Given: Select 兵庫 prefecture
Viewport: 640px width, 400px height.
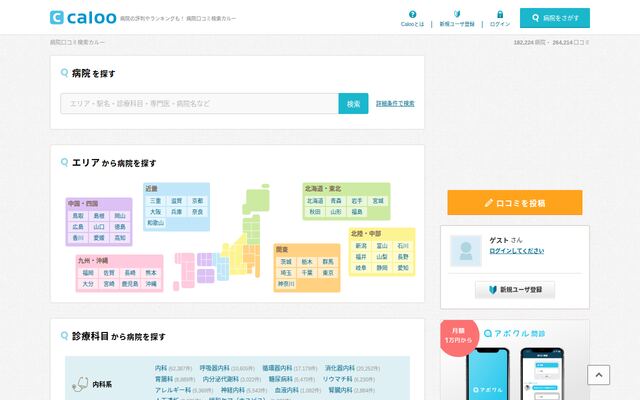Looking at the screenshot, I should coord(176,212).
